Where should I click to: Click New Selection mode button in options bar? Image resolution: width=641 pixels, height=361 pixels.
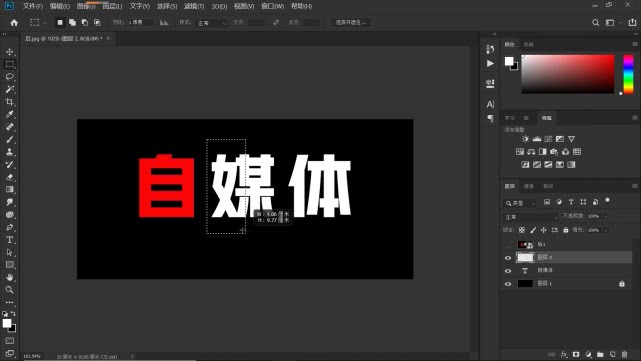click(x=60, y=22)
